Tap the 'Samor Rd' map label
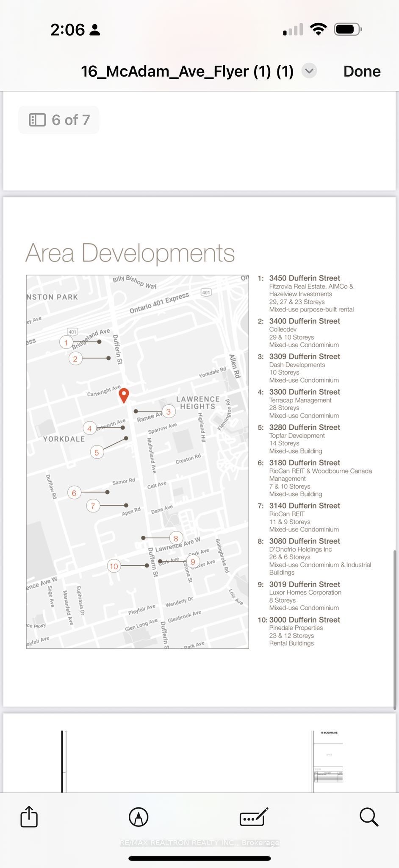This screenshot has height=868, width=399. (124, 481)
